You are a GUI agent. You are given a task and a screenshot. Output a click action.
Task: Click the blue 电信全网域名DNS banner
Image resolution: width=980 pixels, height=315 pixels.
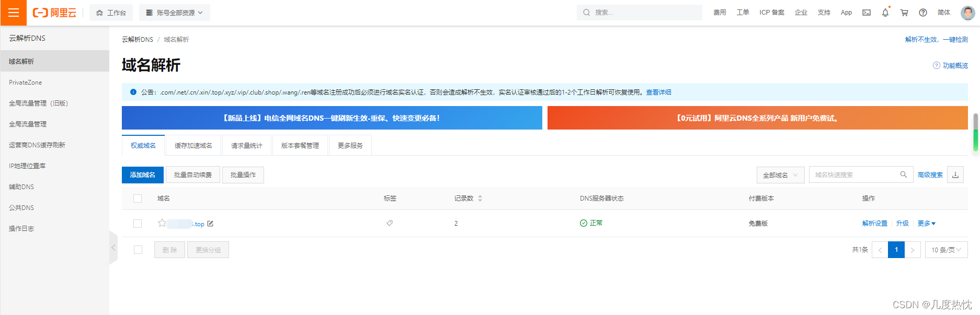(x=332, y=118)
